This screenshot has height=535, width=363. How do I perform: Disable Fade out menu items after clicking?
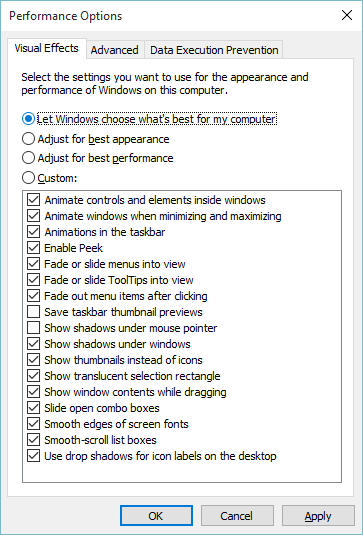[x=33, y=296]
